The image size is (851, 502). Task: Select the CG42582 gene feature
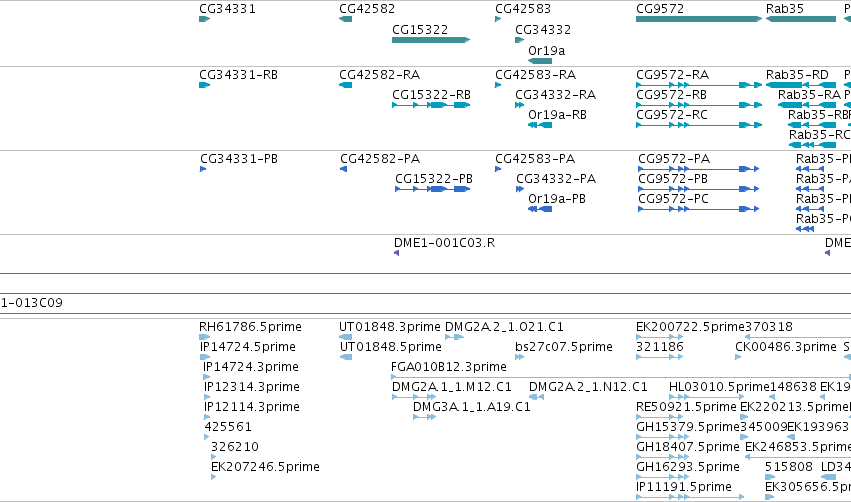pos(345,19)
